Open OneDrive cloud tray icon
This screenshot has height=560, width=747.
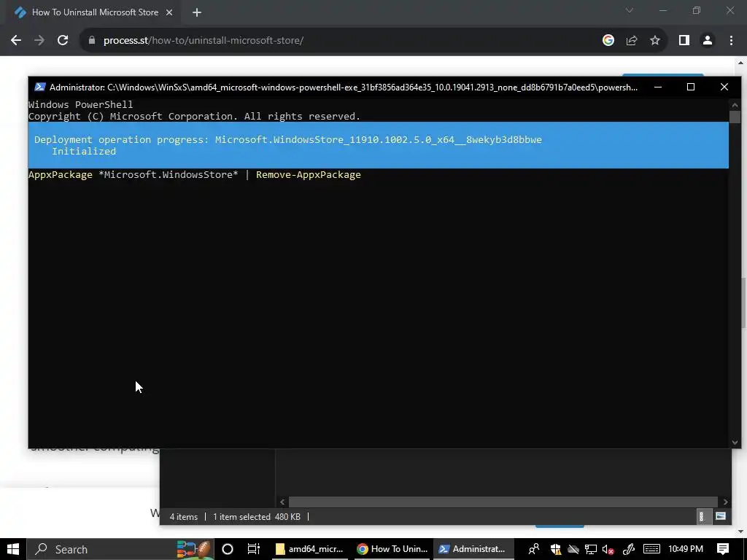pos(573,549)
